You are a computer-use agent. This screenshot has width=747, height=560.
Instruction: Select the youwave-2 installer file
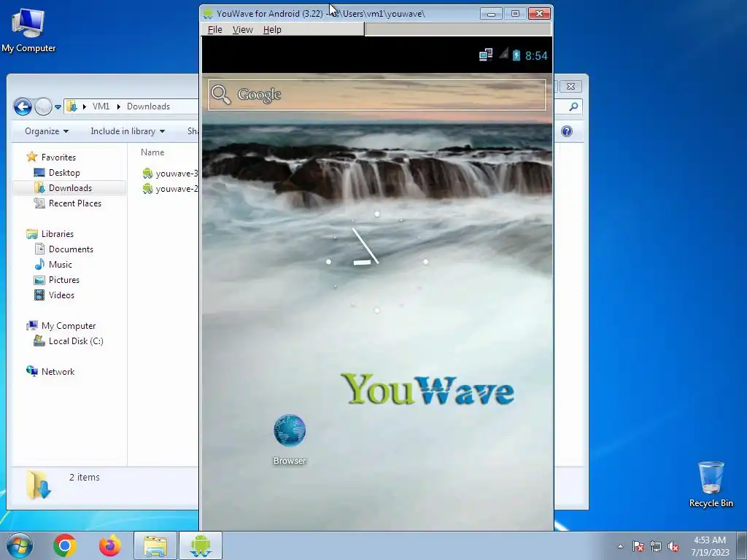coord(170,189)
